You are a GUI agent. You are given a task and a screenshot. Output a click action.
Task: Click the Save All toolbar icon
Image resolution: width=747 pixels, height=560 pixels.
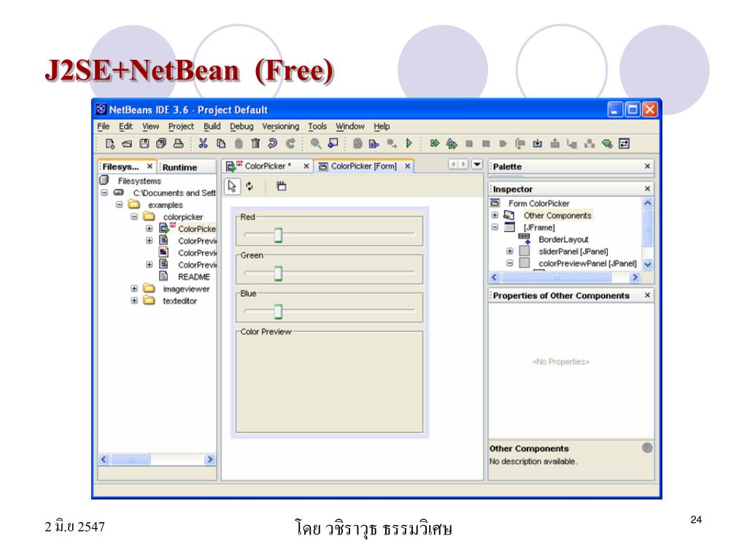[161, 144]
